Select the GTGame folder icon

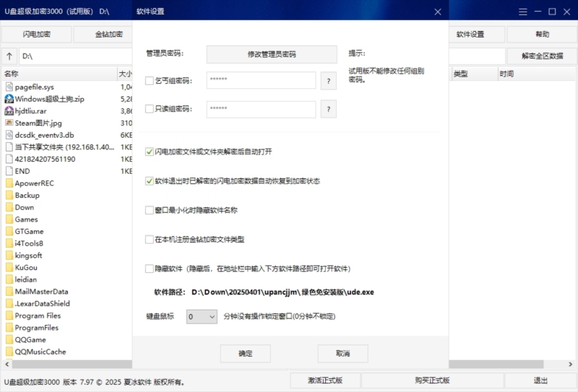coord(9,231)
